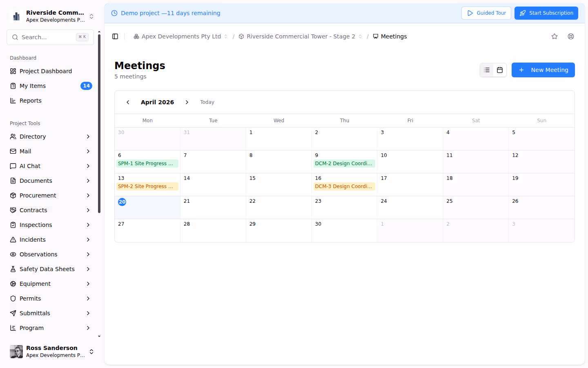The height and width of the screenshot is (368, 588).
Task: Collapse the sidebar with the panel icon
Action: coord(115,36)
